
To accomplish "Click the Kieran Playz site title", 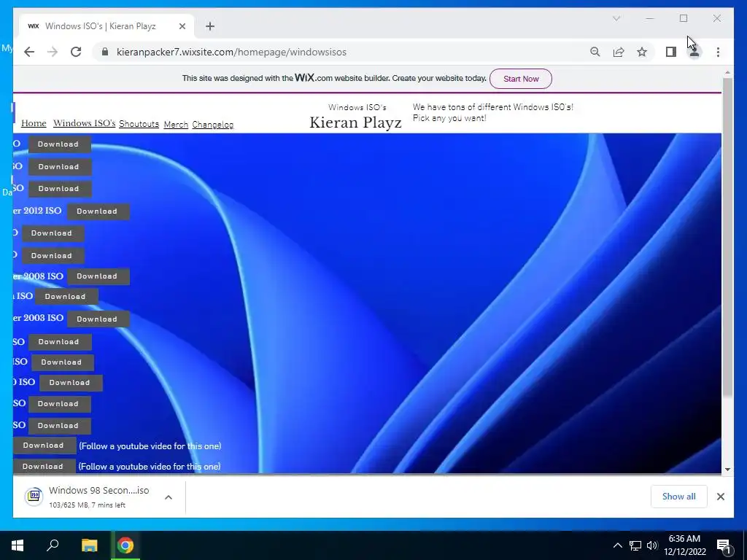I will 355,122.
